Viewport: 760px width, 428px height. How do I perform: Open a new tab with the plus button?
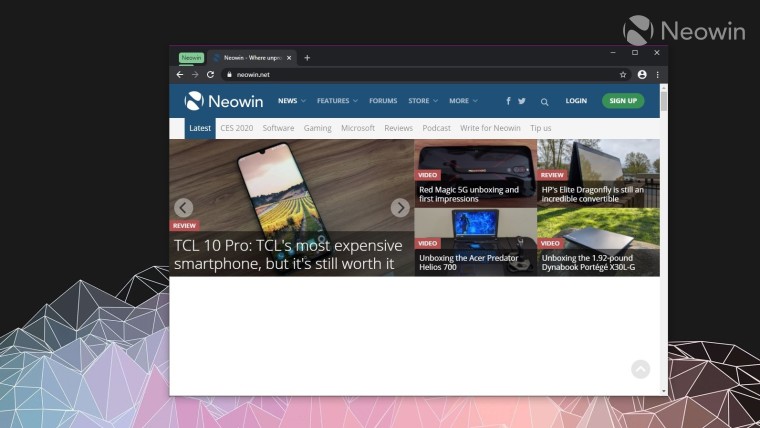[x=307, y=58]
